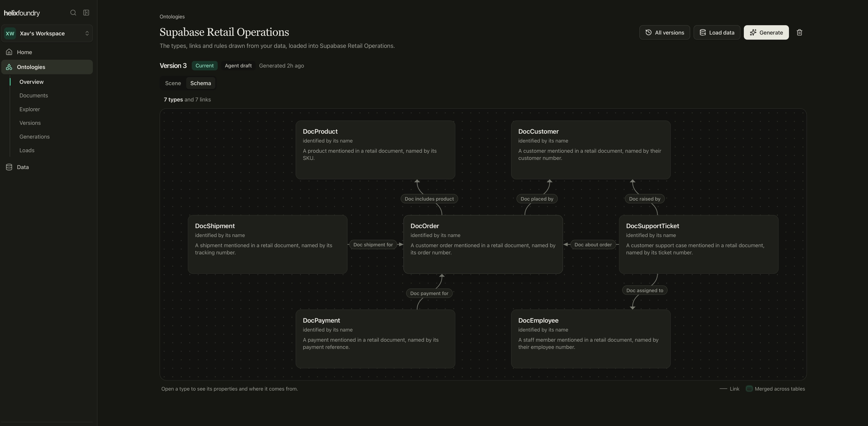This screenshot has width=868, height=426.
Task: Open the DocPayment type card
Action: [375, 339]
